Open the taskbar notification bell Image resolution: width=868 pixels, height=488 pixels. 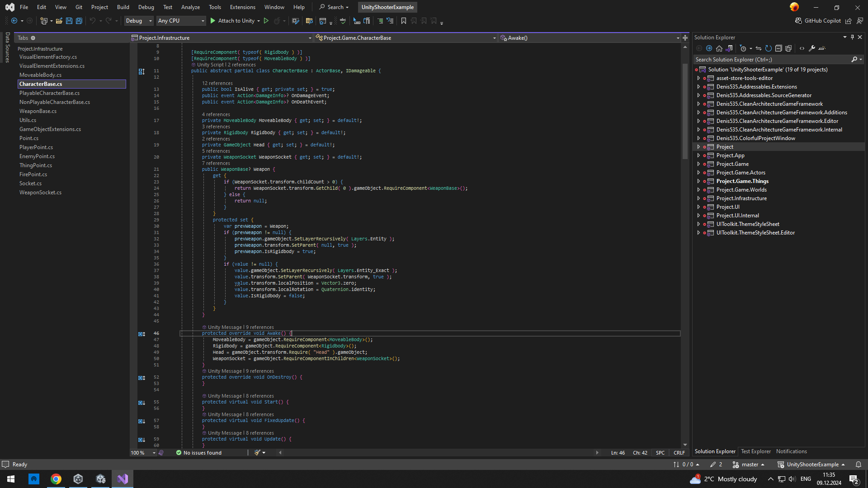[859, 465]
